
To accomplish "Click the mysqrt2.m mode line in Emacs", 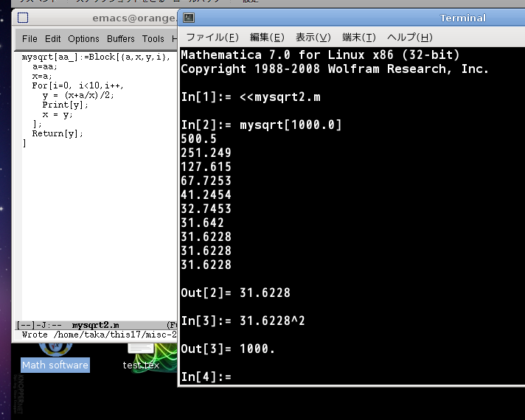I will coord(97,325).
